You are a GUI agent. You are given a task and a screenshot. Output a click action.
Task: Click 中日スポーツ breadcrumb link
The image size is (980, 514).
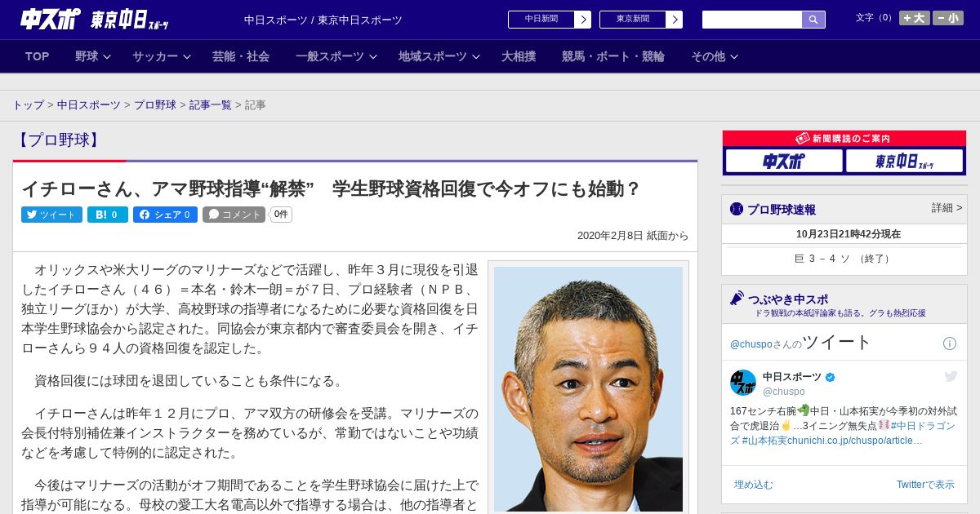(89, 105)
